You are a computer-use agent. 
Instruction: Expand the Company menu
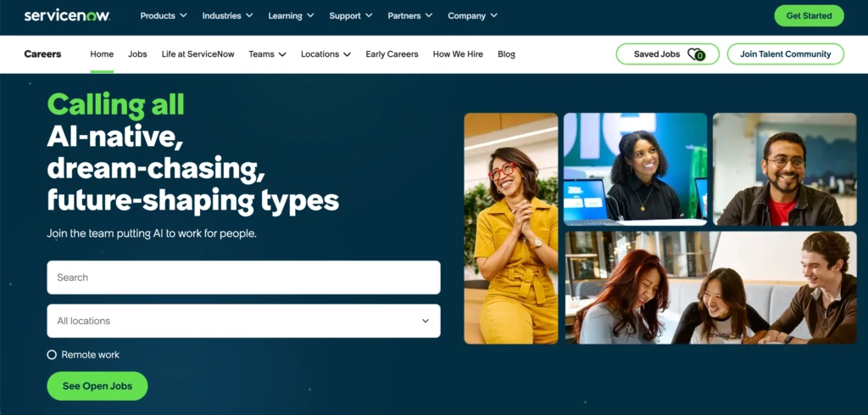473,15
